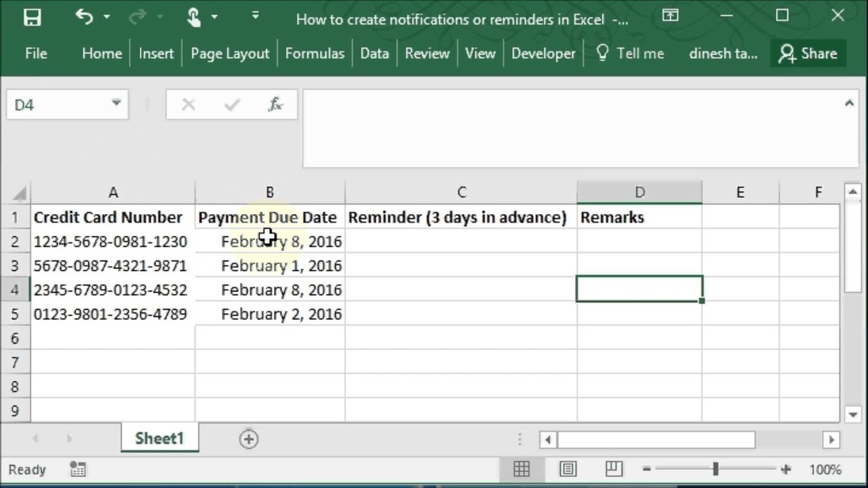This screenshot has width=868, height=488.
Task: Click the New Sheet plus icon
Action: (x=249, y=439)
